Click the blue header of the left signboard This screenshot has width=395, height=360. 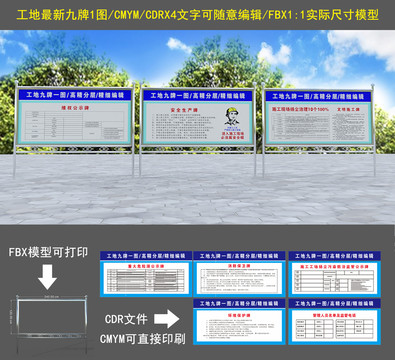coord(75,95)
